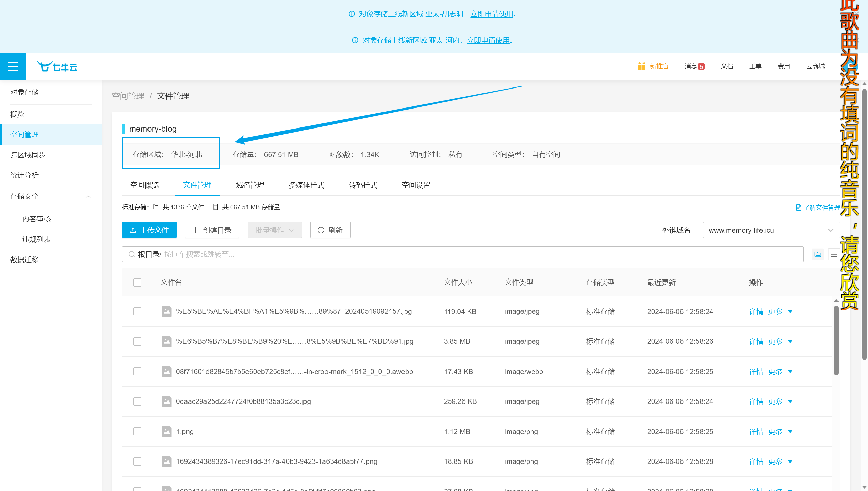
Task: Expand 更多 arrow for 0daac29a jpg row
Action: click(x=790, y=401)
